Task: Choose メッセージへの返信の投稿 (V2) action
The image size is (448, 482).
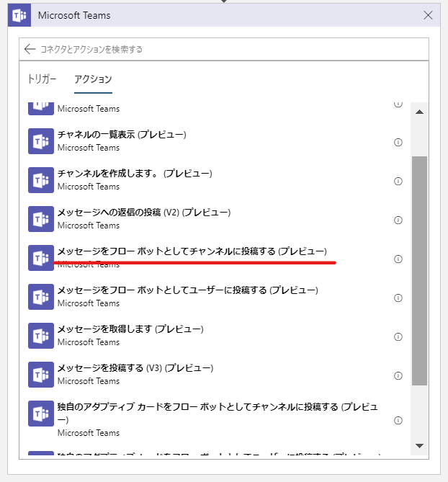Action: point(144,213)
